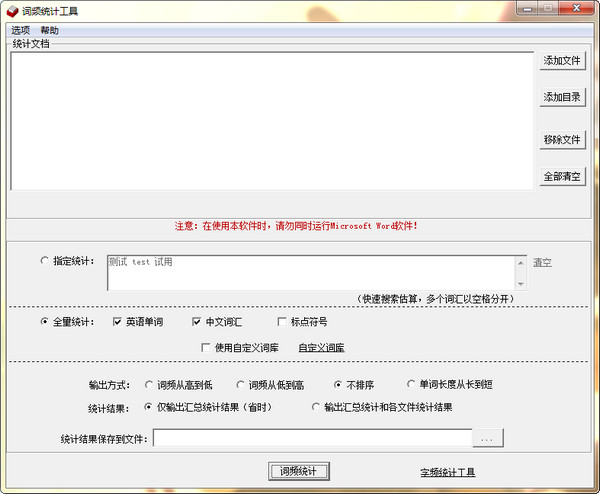Select the 全量统计 radio option

[x=45, y=322]
